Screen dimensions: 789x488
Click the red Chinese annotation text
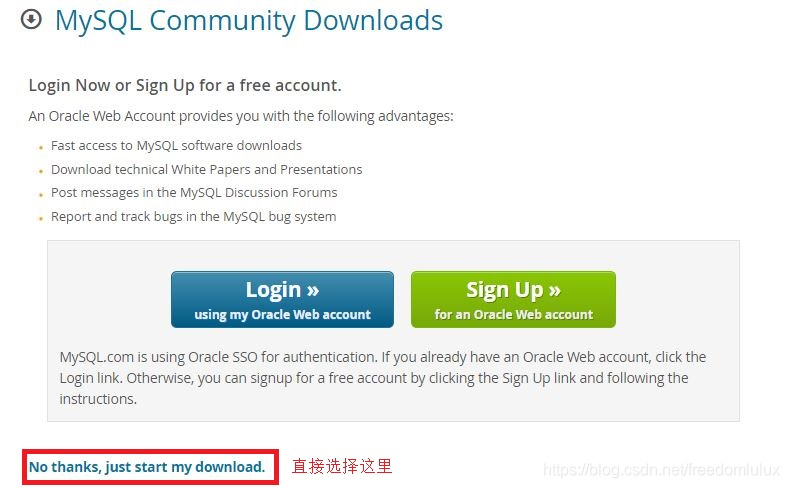[x=342, y=466]
